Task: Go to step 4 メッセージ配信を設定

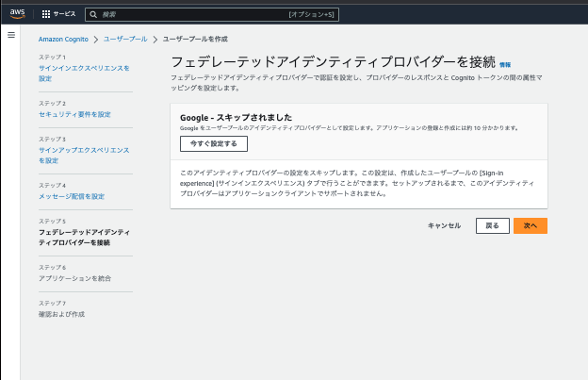Action: coord(72,196)
